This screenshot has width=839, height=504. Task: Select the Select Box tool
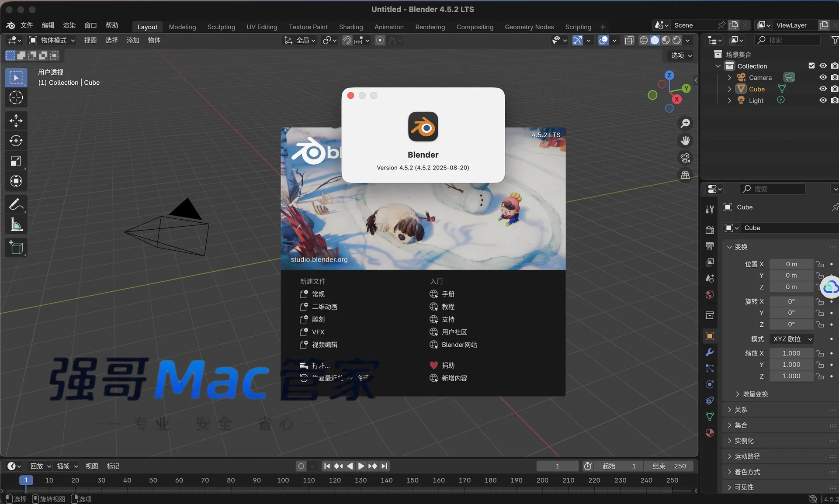16,78
